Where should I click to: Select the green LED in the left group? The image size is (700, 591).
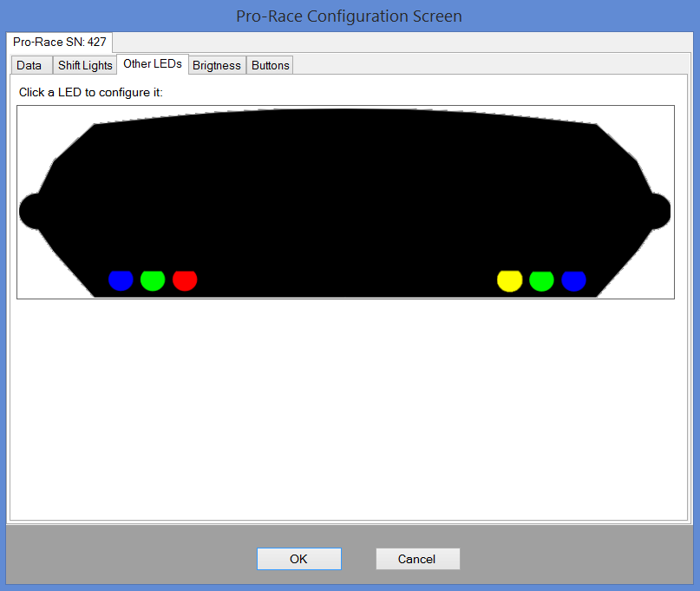153,279
